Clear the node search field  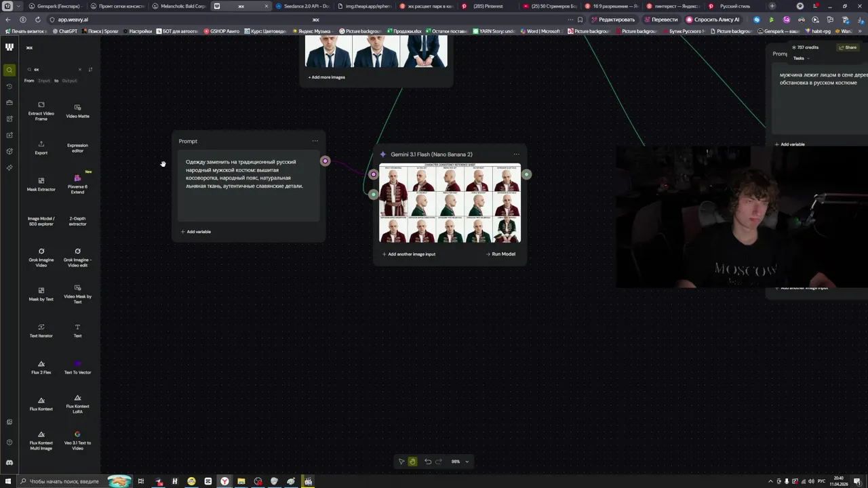(x=79, y=69)
